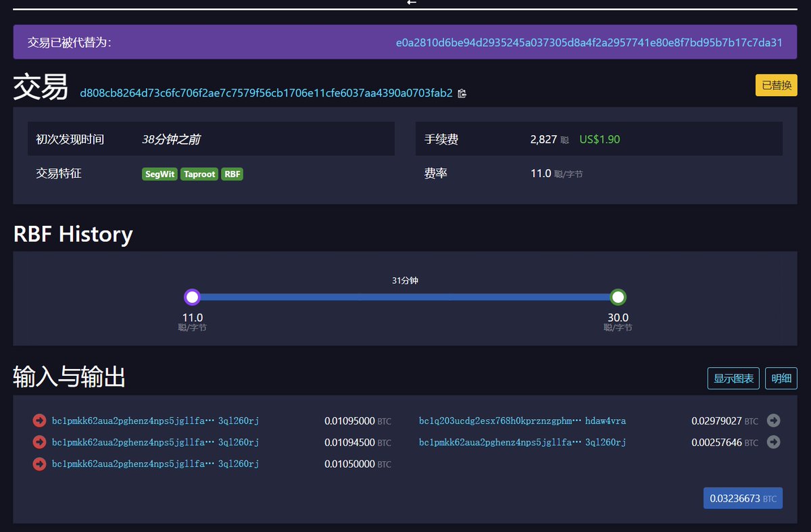Click the US$1.90 fee value
The height and width of the screenshot is (532, 811).
[x=599, y=139]
